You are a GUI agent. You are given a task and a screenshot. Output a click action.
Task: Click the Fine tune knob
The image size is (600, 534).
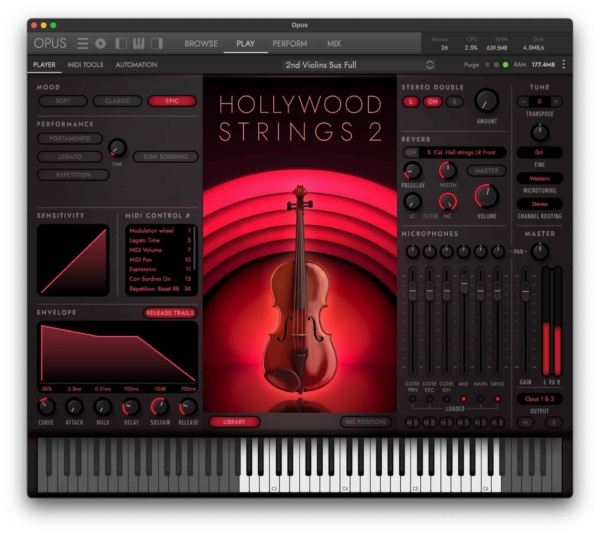pyautogui.click(x=540, y=133)
